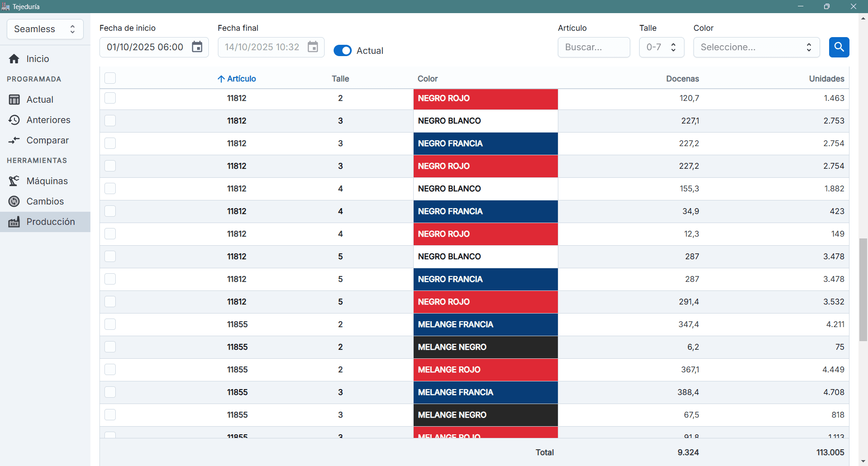Screen dimensions: 868x466
Task: Click the Cambios sidebar icon
Action: pyautogui.click(x=14, y=201)
